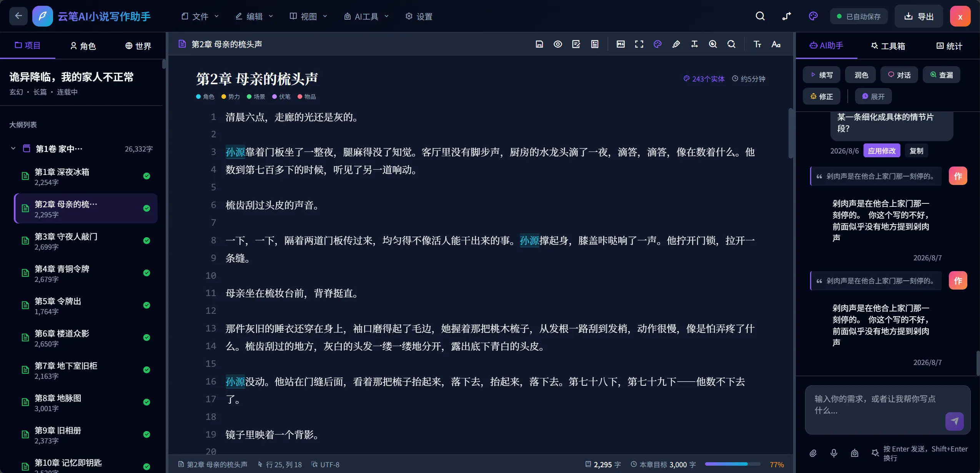Screen dimensions: 980x473
Task: Click the chapter goal progress bar
Action: click(732, 464)
